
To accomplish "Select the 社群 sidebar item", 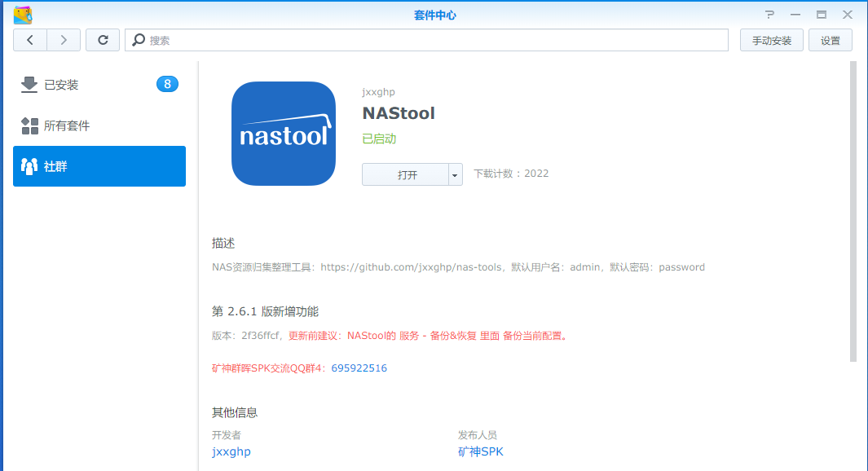I will [99, 166].
